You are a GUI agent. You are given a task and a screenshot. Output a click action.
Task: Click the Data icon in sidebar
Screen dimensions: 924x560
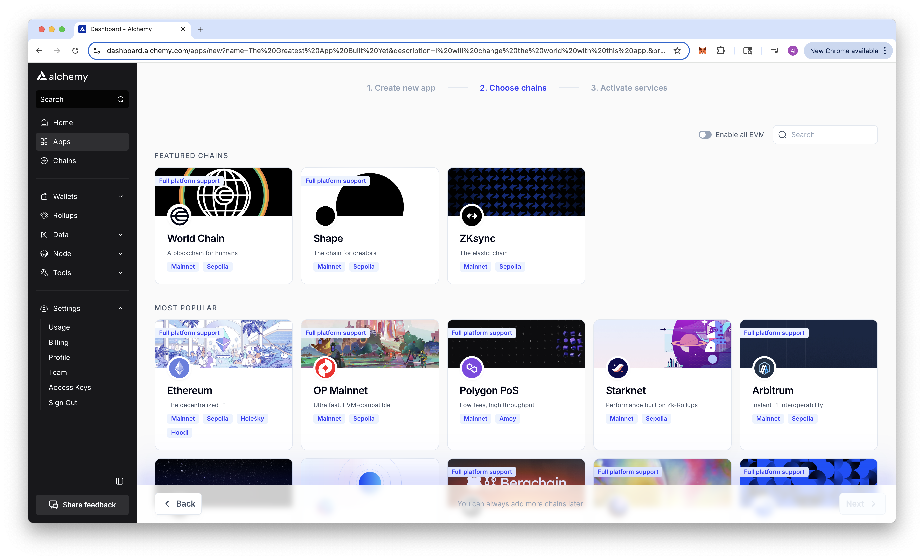[44, 235]
